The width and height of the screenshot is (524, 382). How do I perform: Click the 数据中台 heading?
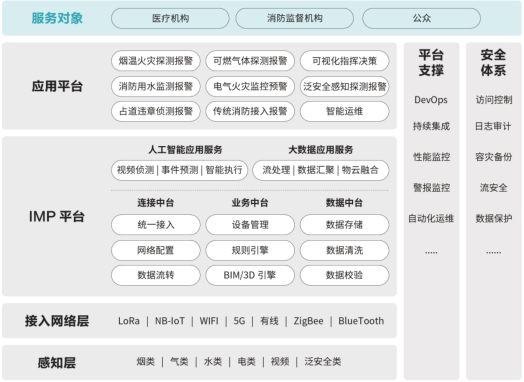click(345, 203)
